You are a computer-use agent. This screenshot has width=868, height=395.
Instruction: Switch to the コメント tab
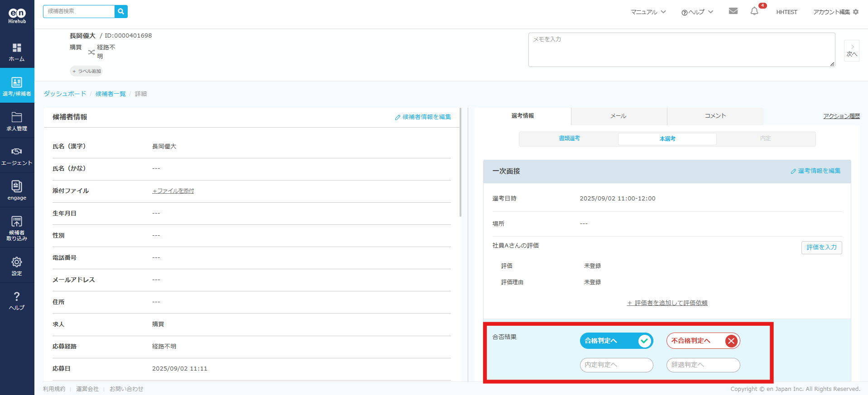tap(715, 116)
